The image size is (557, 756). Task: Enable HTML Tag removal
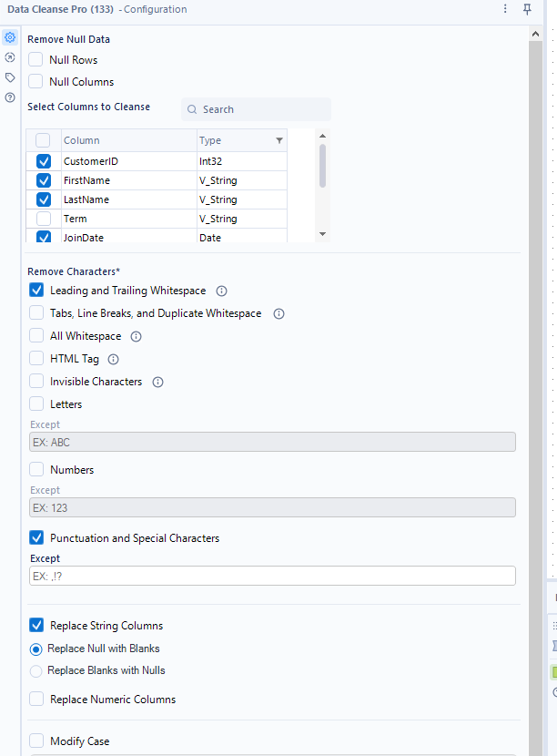click(x=36, y=358)
